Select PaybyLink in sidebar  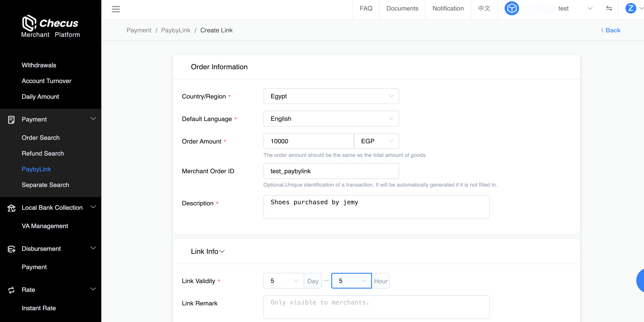36,169
